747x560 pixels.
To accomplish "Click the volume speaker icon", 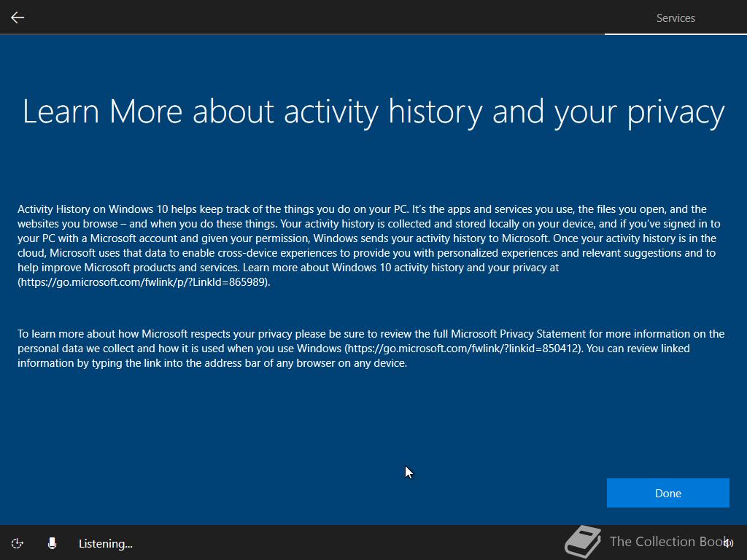I will 728,542.
